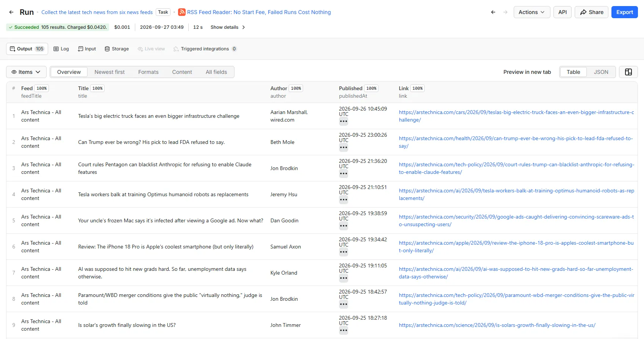Image resolution: width=644 pixels, height=339 pixels.
Task: Open the Tesla electric truck article link
Action: point(516,116)
